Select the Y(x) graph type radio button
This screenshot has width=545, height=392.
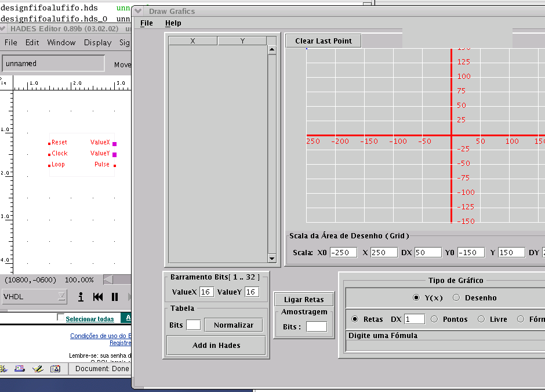click(x=416, y=297)
